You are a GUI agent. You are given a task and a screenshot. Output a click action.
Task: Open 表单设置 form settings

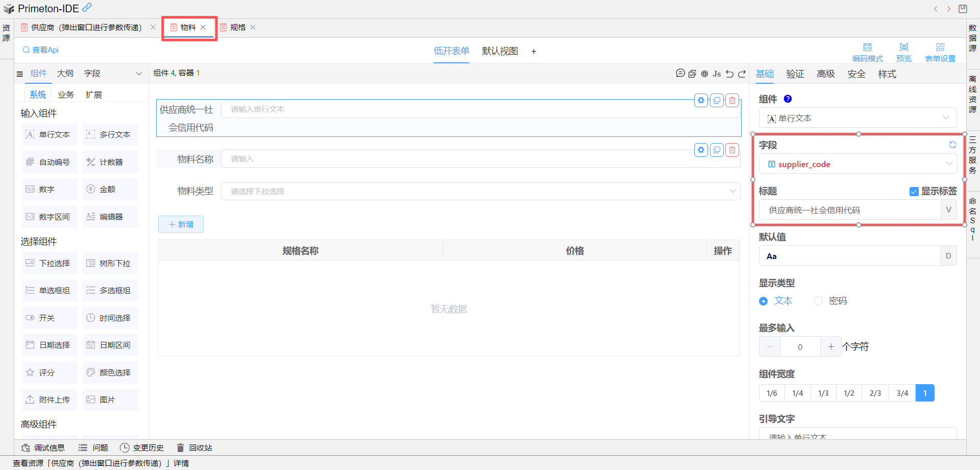coord(940,52)
